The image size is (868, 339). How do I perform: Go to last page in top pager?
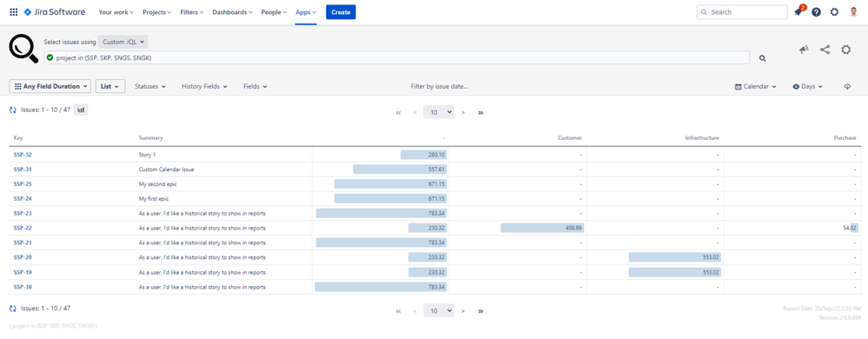[480, 112]
